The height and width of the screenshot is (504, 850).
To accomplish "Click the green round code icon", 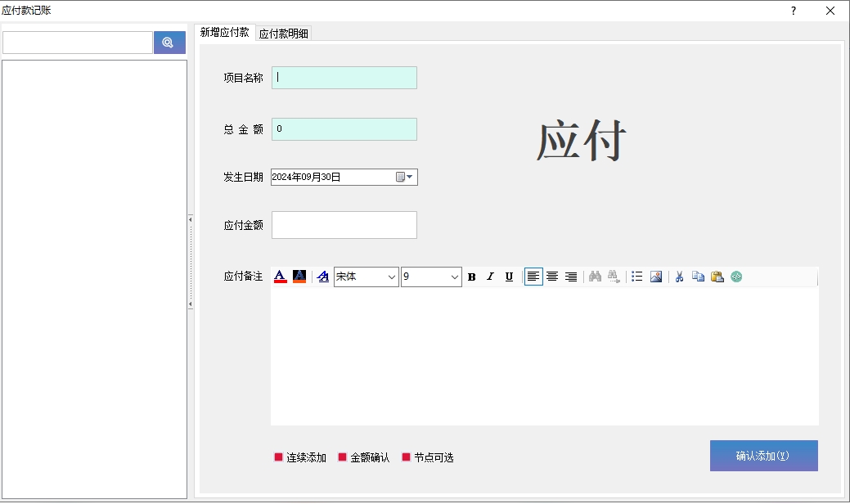I will click(736, 277).
